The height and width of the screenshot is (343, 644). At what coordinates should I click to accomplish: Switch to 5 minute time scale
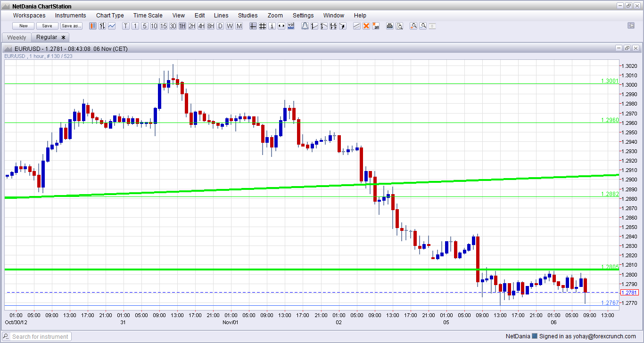point(145,26)
